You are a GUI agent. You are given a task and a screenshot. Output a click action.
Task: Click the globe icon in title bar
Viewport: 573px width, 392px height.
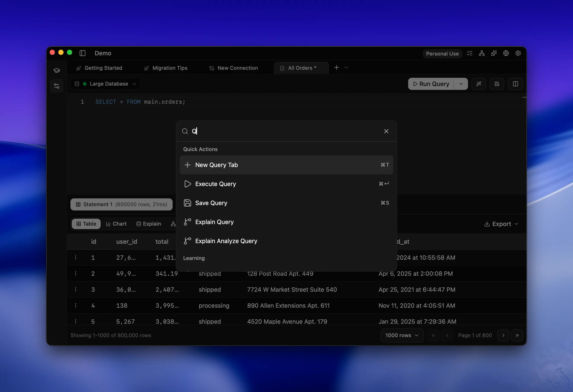click(x=506, y=53)
